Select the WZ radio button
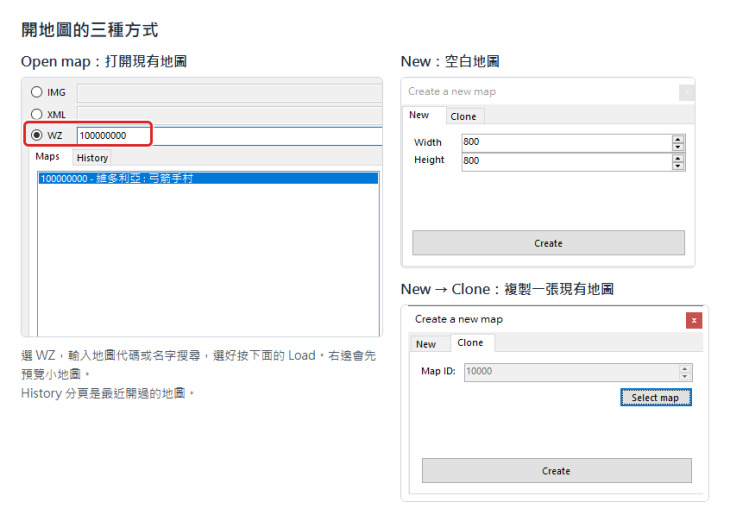 (36, 135)
